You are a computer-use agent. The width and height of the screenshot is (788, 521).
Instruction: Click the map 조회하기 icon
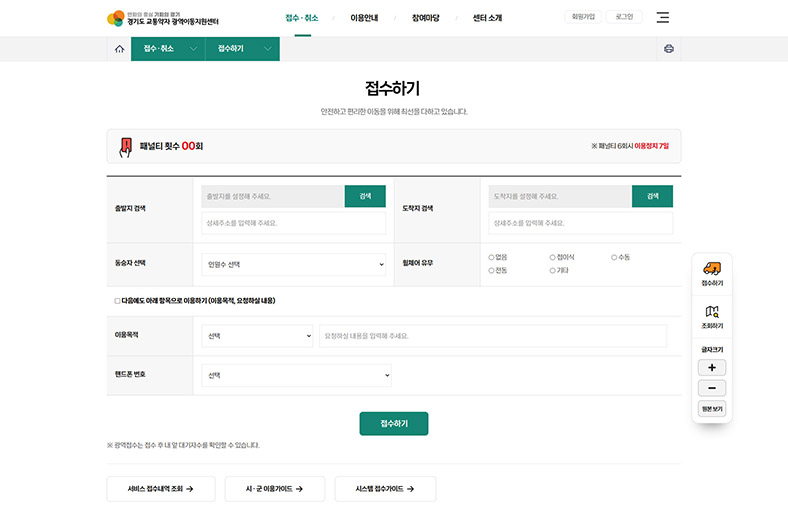(711, 313)
